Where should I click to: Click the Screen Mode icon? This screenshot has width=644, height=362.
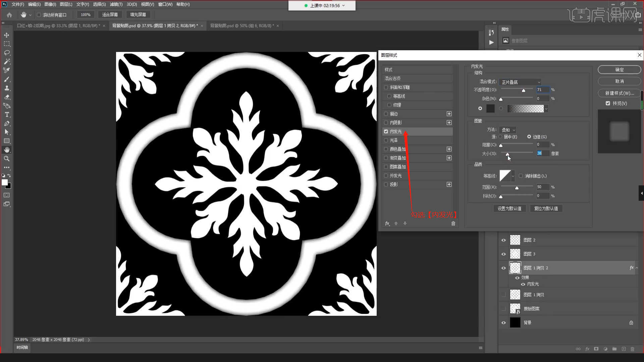pos(7,204)
